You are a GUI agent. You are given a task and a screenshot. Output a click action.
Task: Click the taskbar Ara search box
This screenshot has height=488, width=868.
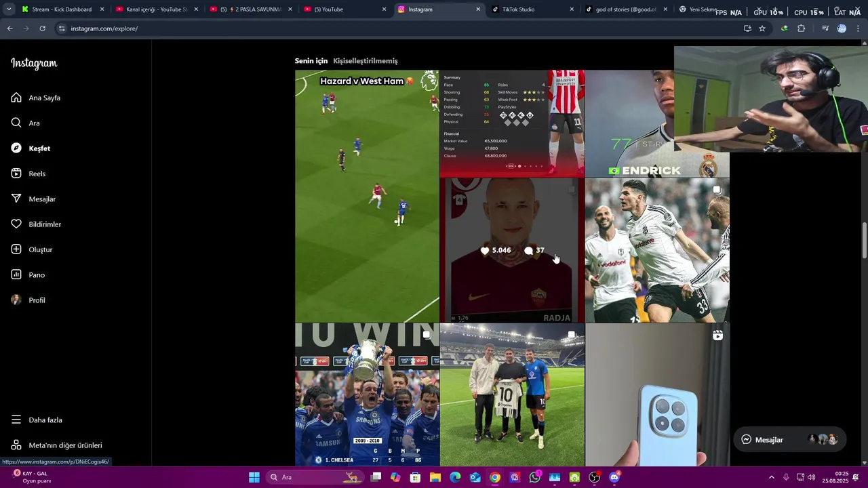pos(315,477)
